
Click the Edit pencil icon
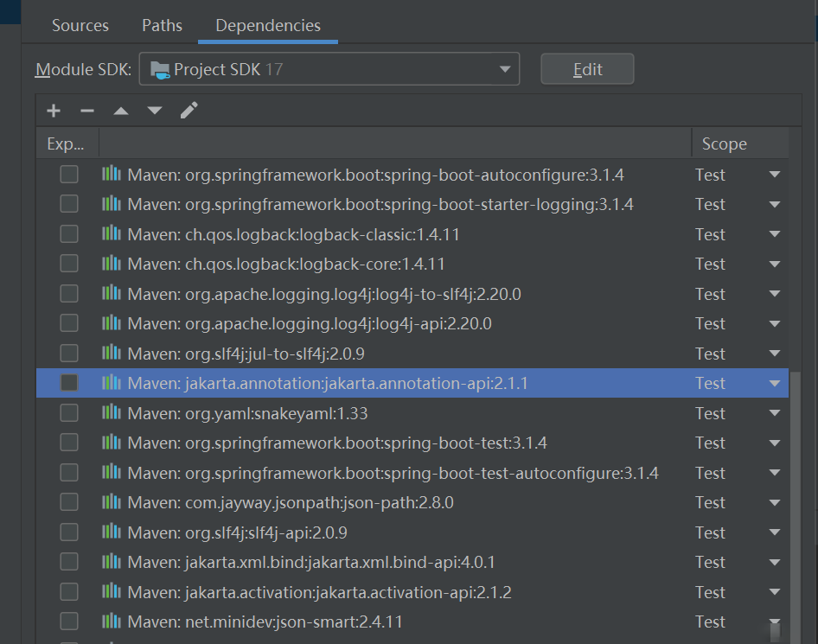pyautogui.click(x=189, y=110)
